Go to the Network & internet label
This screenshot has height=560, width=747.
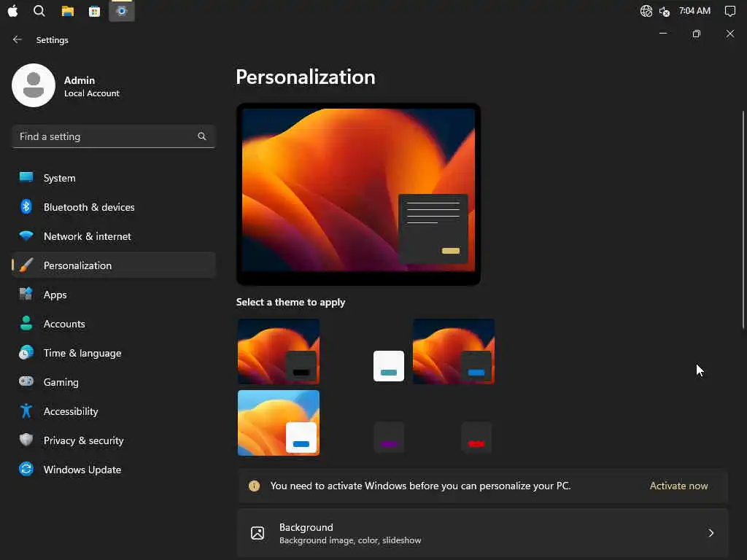pos(88,236)
